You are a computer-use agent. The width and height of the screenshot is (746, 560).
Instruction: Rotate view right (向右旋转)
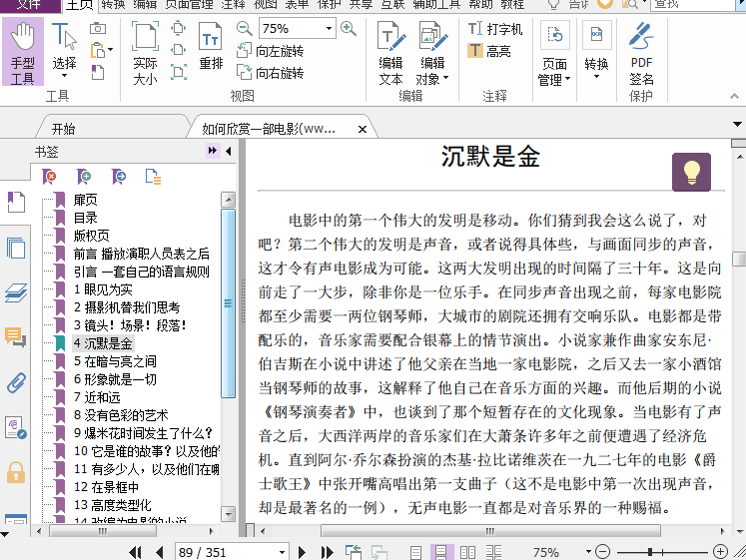[270, 72]
